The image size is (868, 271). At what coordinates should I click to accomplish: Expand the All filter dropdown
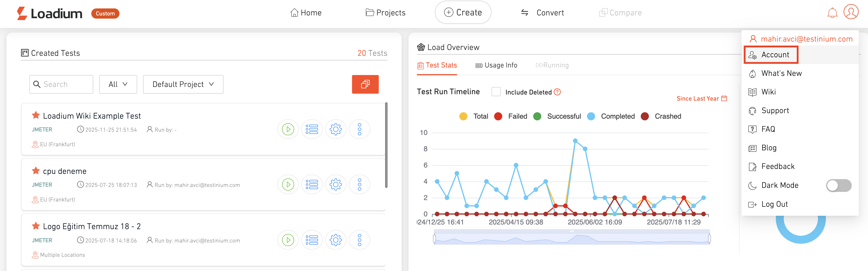[x=118, y=84]
